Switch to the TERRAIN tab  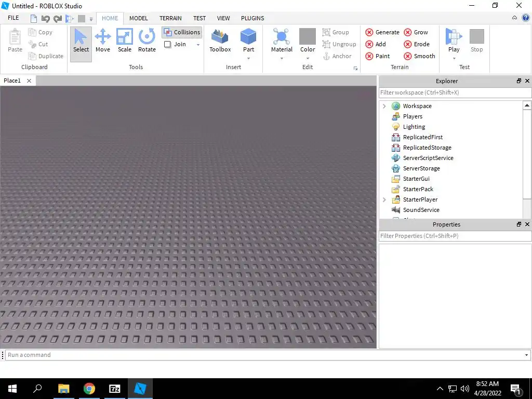170,18
